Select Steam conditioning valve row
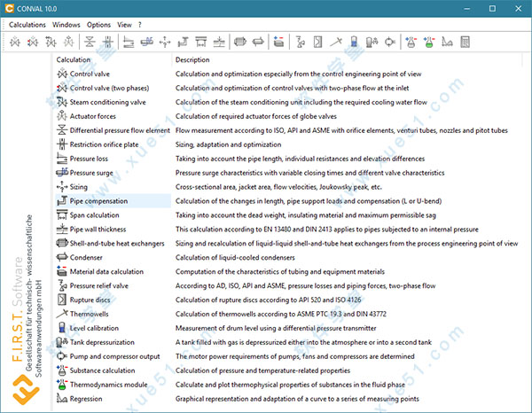Image resolution: width=532 pixels, height=413 pixels. click(x=107, y=102)
